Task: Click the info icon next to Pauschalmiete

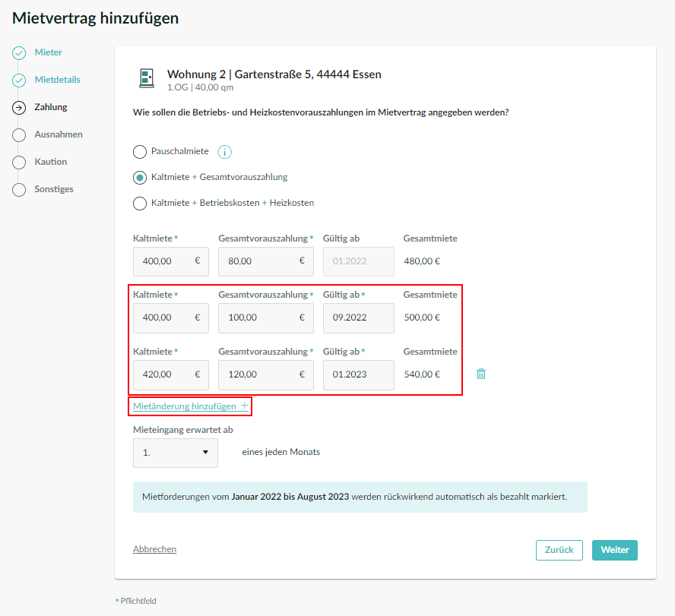Action: [224, 152]
